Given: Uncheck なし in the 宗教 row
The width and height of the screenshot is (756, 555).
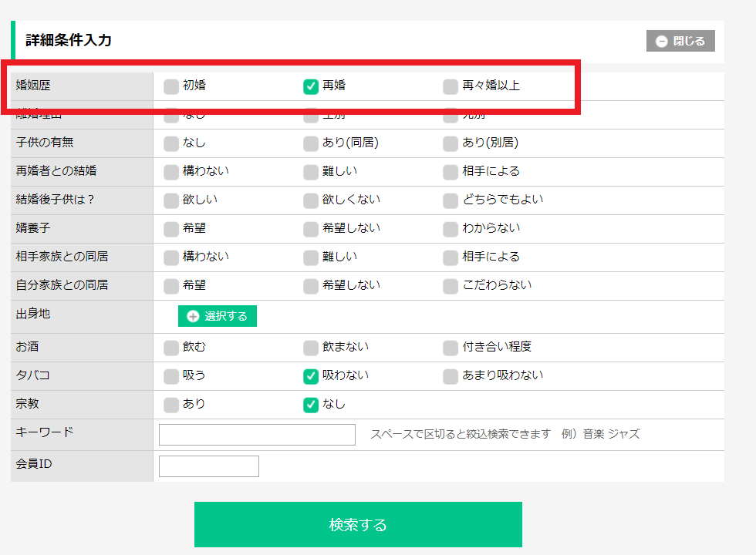Looking at the screenshot, I should click(311, 405).
